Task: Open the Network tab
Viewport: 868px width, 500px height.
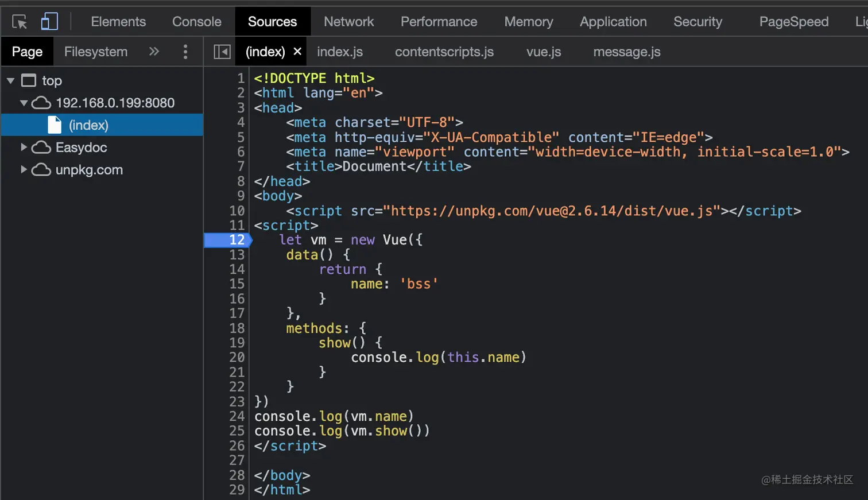Action: [x=348, y=22]
